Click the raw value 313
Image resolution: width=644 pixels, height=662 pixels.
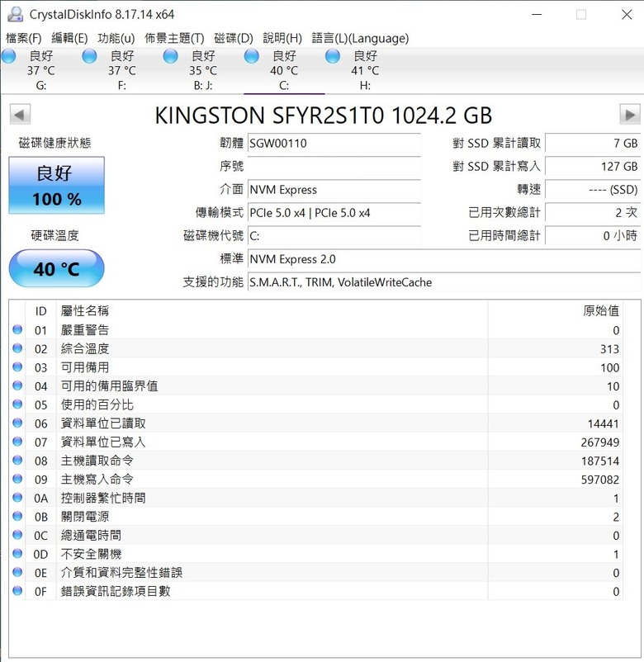point(609,349)
